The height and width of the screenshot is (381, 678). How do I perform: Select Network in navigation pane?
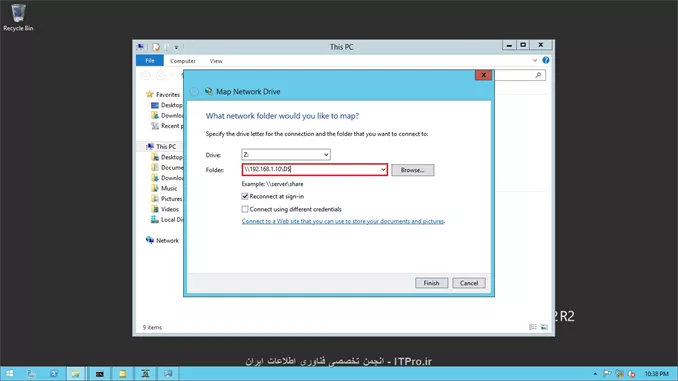pos(163,240)
